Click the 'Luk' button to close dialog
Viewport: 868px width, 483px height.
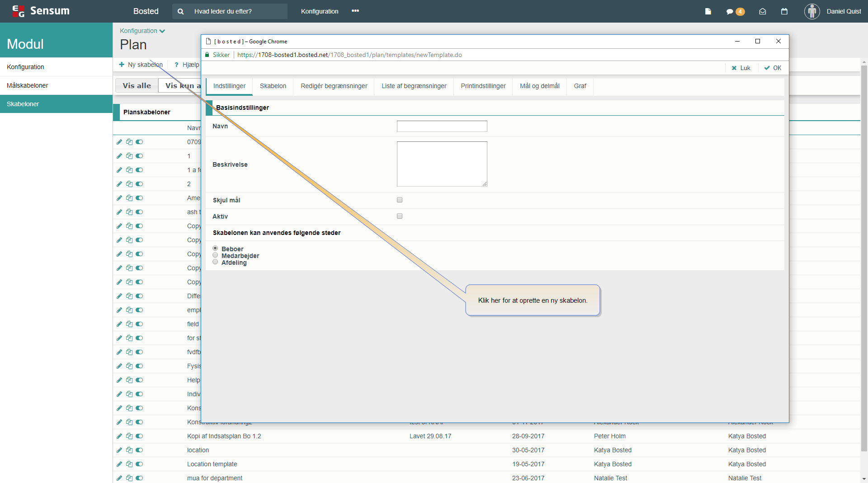(x=741, y=68)
